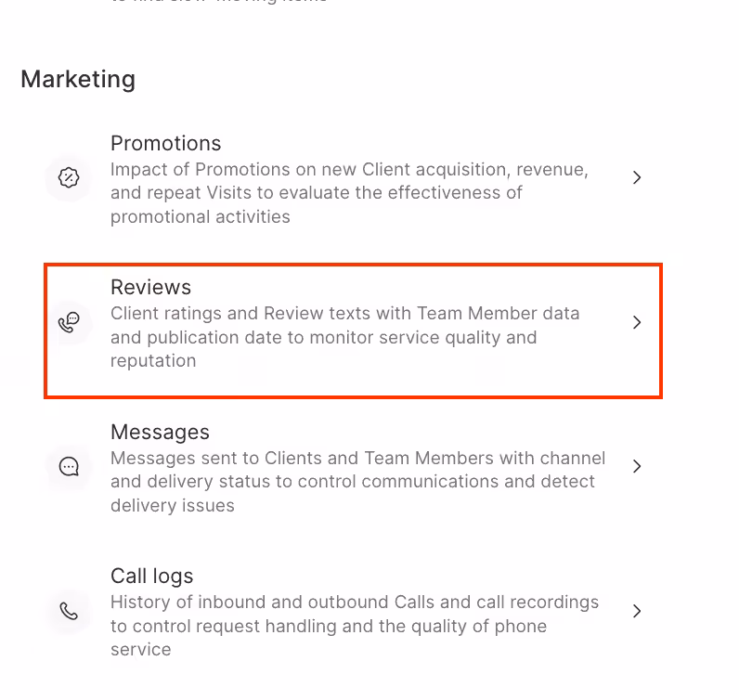Open the Promotions report title
Viewport: 739px width, 700px height.
pos(165,143)
